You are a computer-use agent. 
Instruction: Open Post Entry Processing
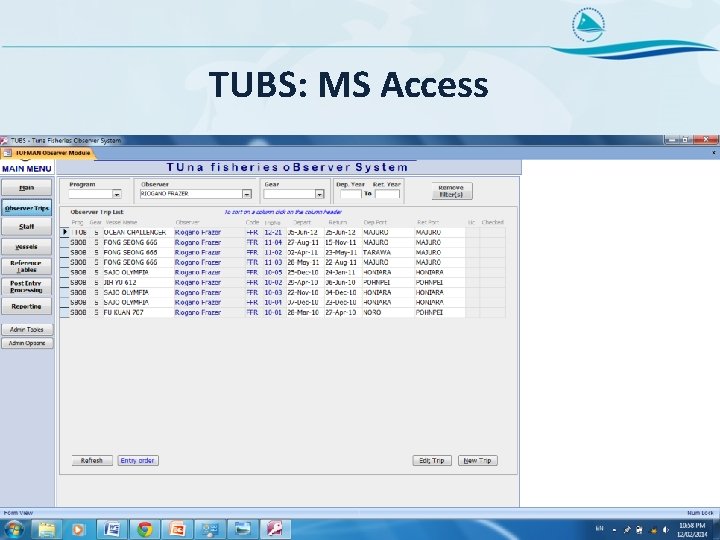tap(27, 287)
